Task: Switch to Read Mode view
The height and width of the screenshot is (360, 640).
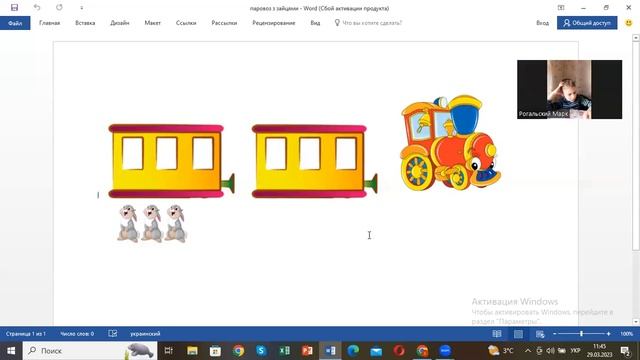Action: point(497,334)
